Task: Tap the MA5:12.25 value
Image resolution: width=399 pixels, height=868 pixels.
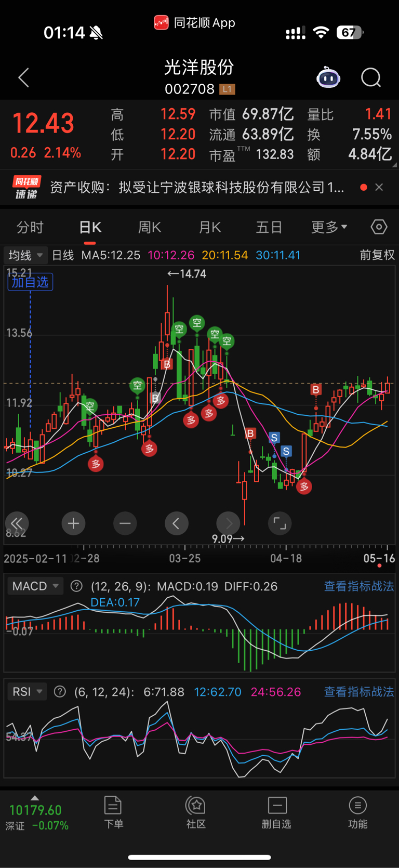Action: [x=111, y=255]
